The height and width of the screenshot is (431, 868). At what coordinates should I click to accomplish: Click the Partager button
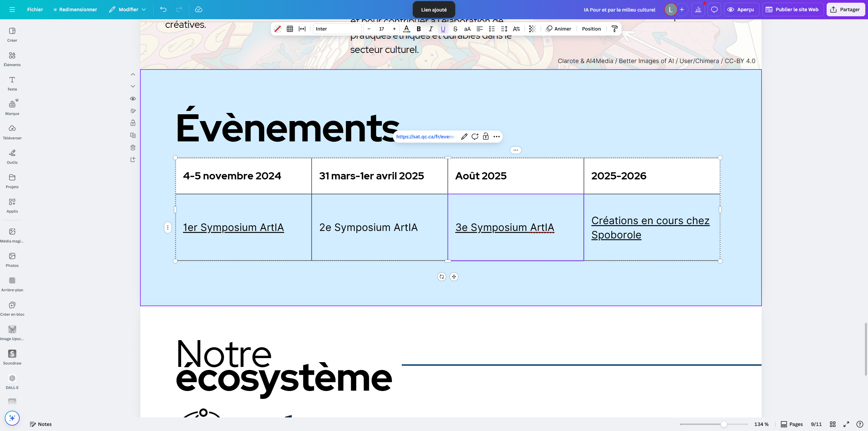point(846,9)
